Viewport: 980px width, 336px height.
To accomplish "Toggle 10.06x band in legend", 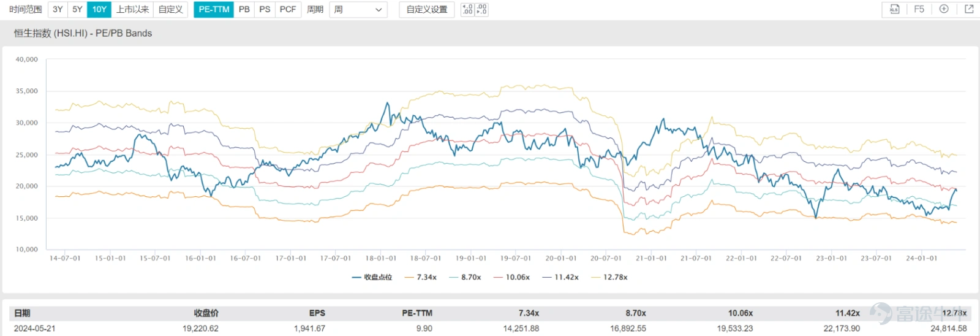I will click(x=511, y=277).
